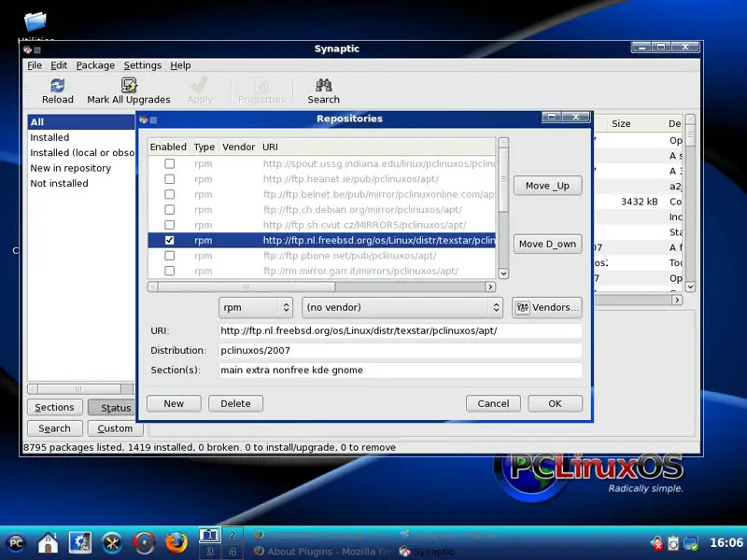Open the PC main menu launcher
Image resolution: width=747 pixels, height=560 pixels.
tap(16, 543)
